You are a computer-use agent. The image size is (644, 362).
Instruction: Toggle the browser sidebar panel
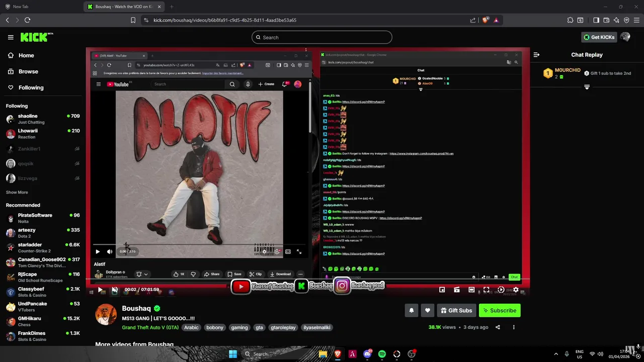tap(596, 20)
